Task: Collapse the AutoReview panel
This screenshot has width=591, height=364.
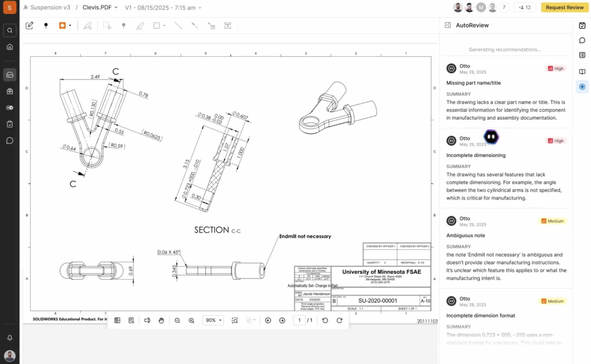Action: 448,25
